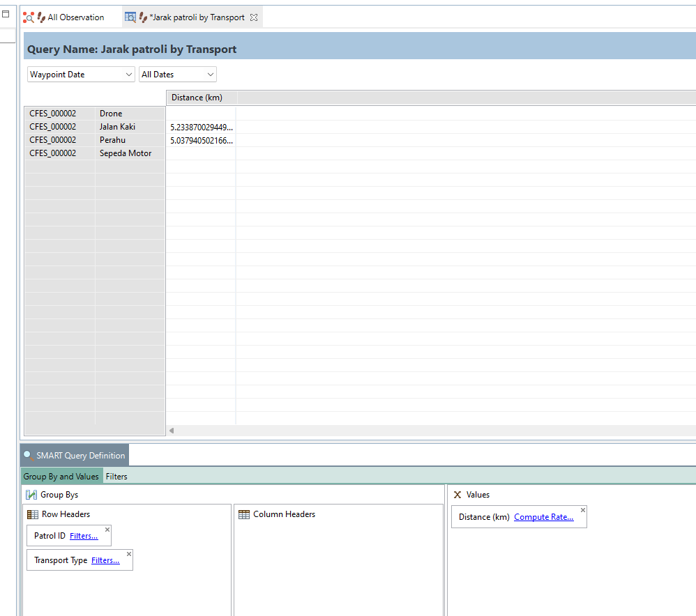Remove the Transport Type row header

128,554
